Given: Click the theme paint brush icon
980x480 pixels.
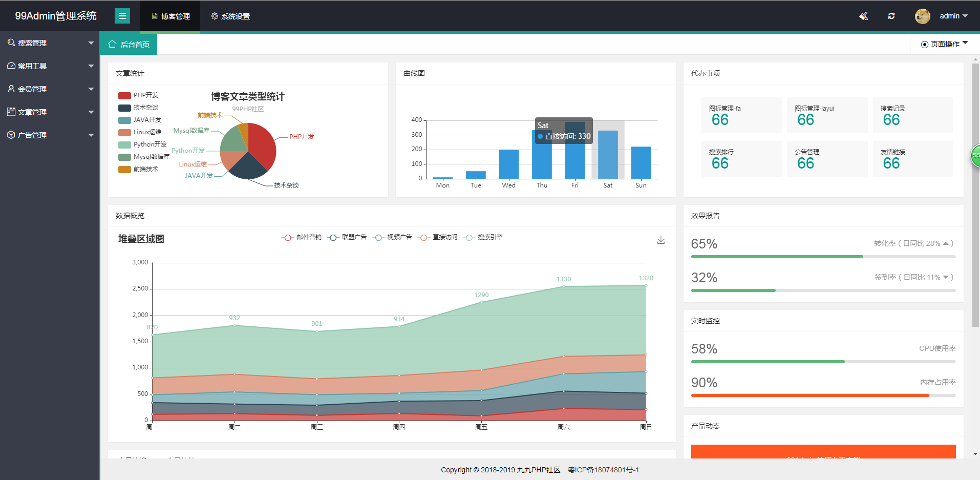Looking at the screenshot, I should 863,16.
